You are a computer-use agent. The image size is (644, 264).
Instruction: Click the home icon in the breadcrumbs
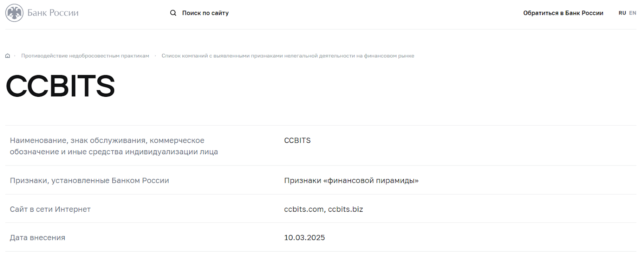pyautogui.click(x=8, y=56)
